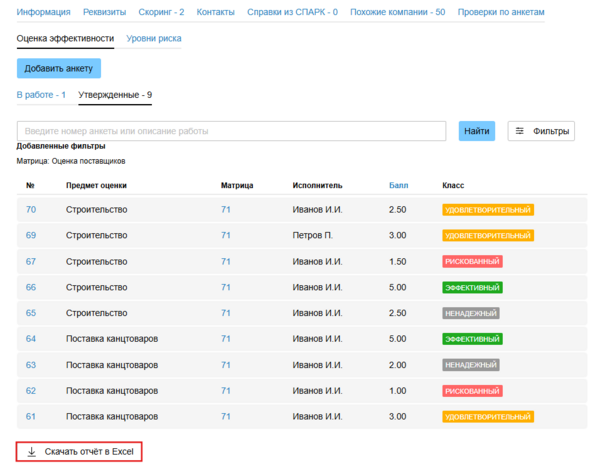Focus the questionnaire number search field
The height and width of the screenshot is (474, 600).
pyautogui.click(x=231, y=131)
